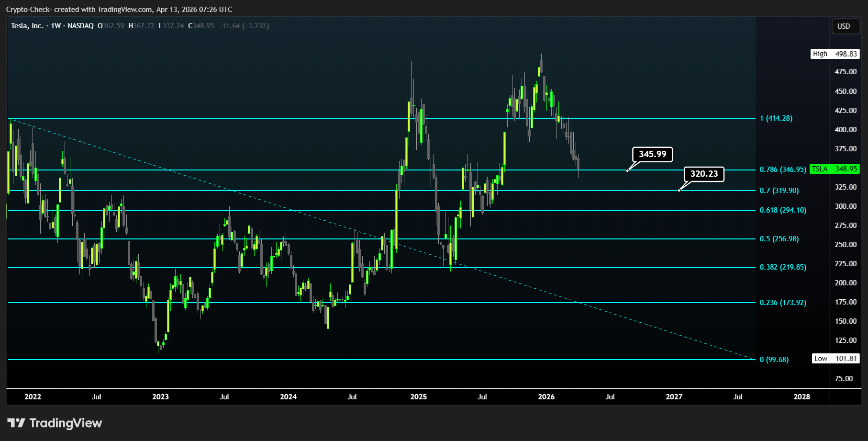Select the 0.382 (219.85) Fibonacci label
This screenshot has width=868, height=441.
click(x=783, y=267)
